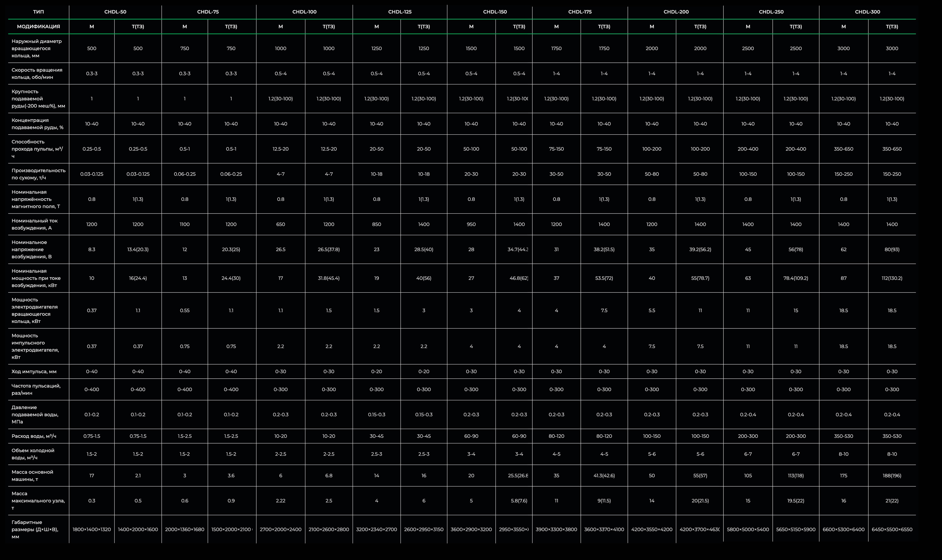The width and height of the screenshot is (942, 560).
Task: Select the CHDL-150 header cell
Action: pyautogui.click(x=495, y=12)
